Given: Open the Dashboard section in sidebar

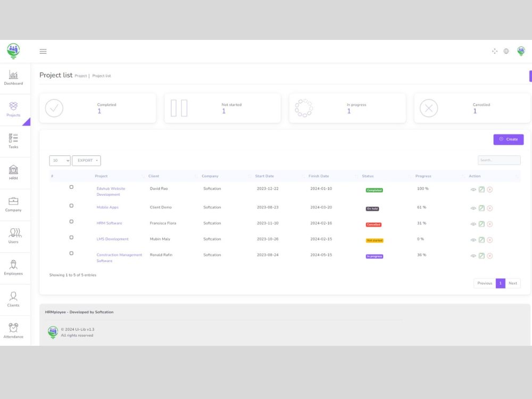Looking at the screenshot, I should (13, 77).
